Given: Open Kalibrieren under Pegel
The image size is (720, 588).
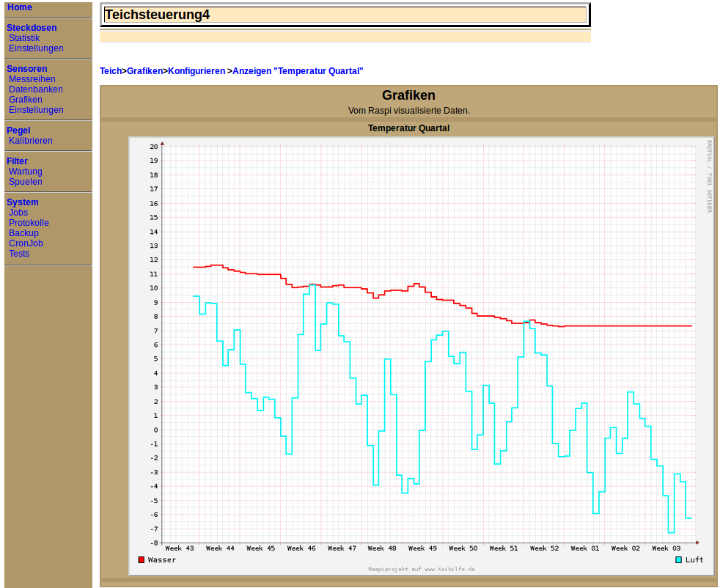Looking at the screenshot, I should point(30,141).
